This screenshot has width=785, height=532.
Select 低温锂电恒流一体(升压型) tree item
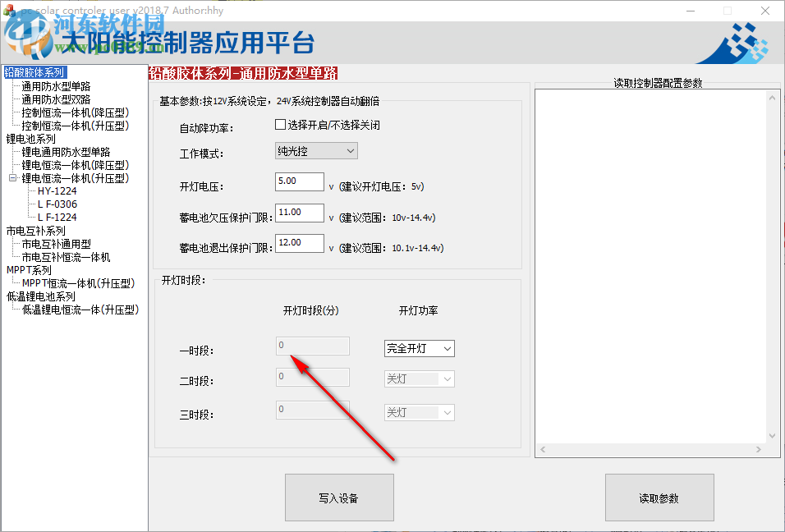coord(80,310)
